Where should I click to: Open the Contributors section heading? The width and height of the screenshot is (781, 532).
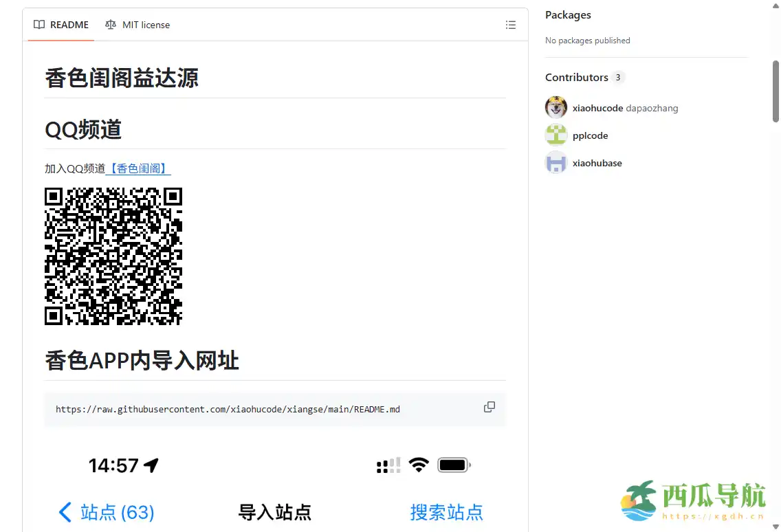pyautogui.click(x=575, y=77)
